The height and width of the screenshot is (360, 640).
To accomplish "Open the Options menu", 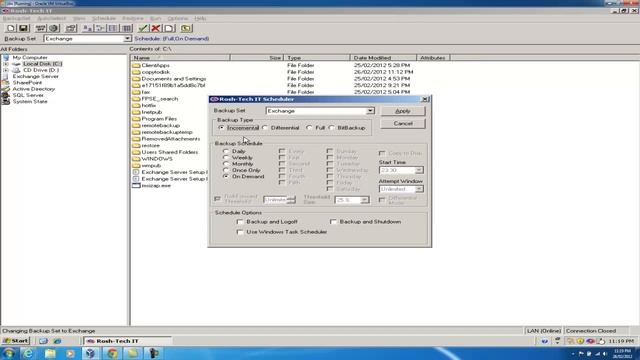I will click(x=178, y=18).
